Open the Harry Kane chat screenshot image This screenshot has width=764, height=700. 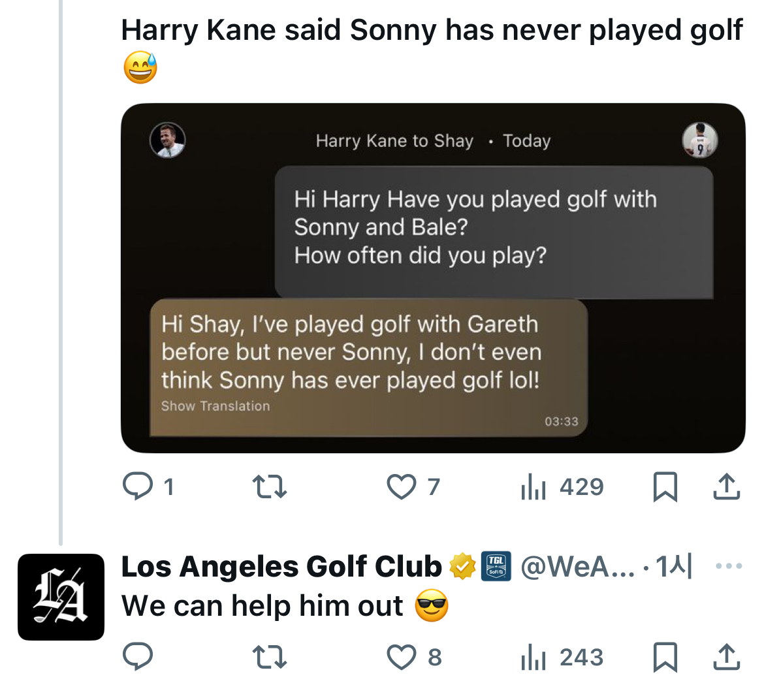[x=433, y=278]
